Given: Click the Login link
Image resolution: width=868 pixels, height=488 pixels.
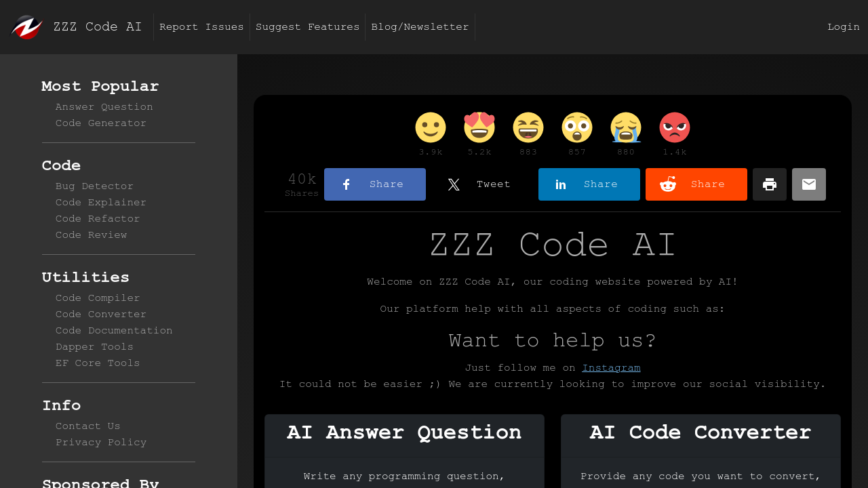Looking at the screenshot, I should (843, 26).
